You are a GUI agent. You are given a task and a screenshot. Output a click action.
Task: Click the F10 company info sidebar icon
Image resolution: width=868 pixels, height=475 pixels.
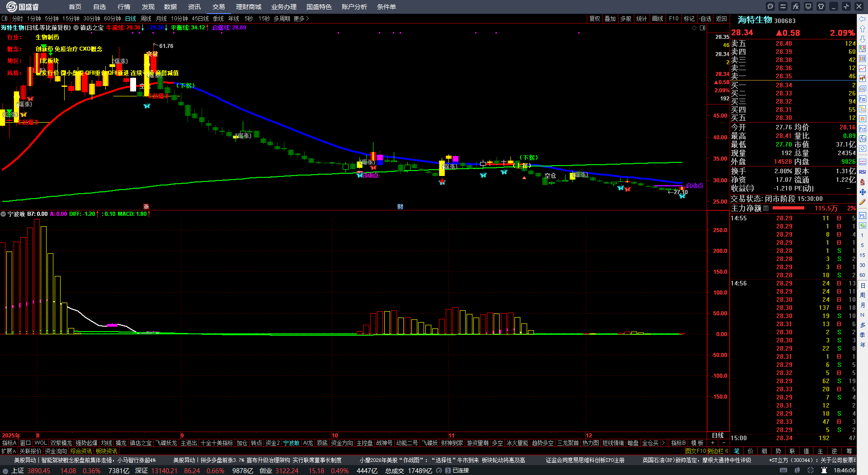click(x=863, y=99)
